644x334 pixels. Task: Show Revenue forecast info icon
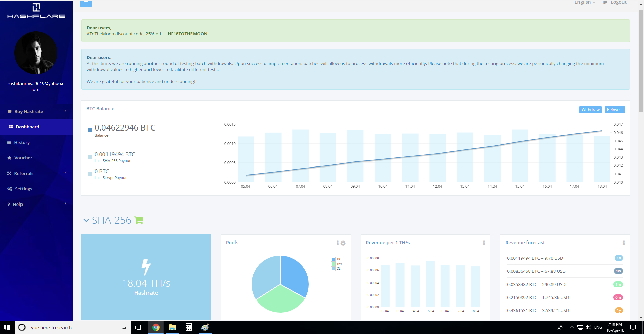click(624, 243)
